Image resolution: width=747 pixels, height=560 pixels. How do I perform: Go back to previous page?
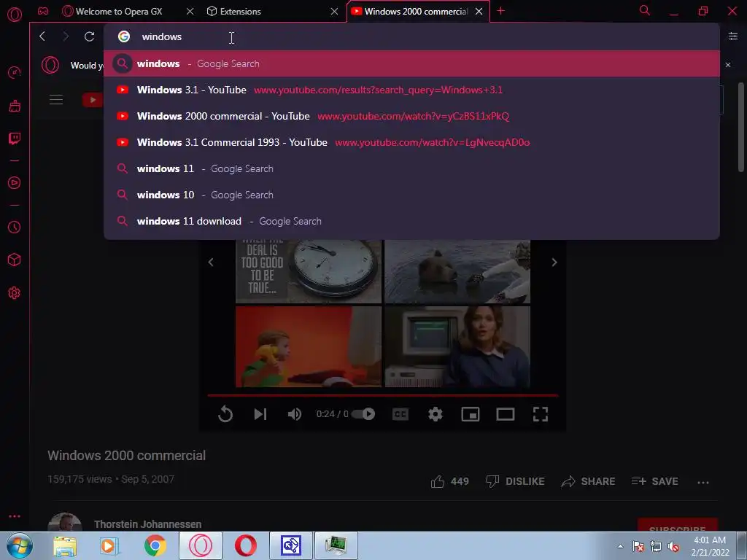(42, 36)
